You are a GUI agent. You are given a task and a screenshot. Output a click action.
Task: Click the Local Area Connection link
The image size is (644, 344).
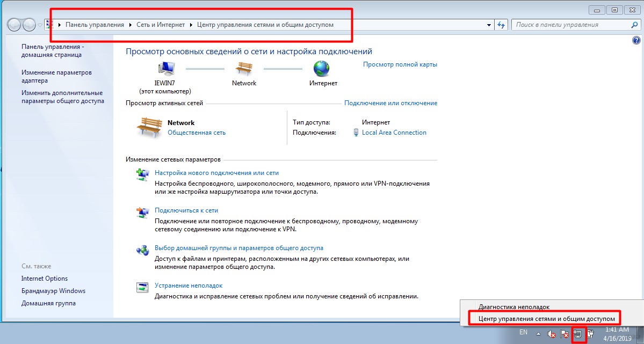click(x=394, y=133)
